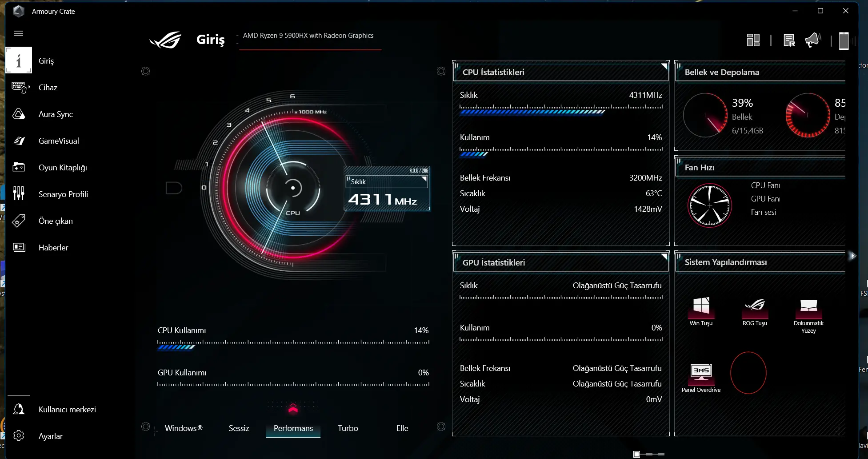Click the CPU frequency speedometer gauge

pyautogui.click(x=292, y=188)
